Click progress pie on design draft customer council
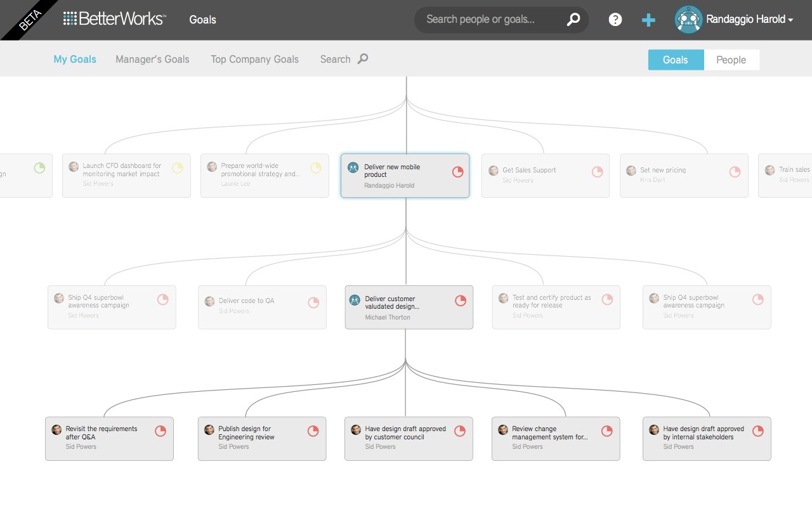This screenshot has width=812, height=530. coord(460,431)
